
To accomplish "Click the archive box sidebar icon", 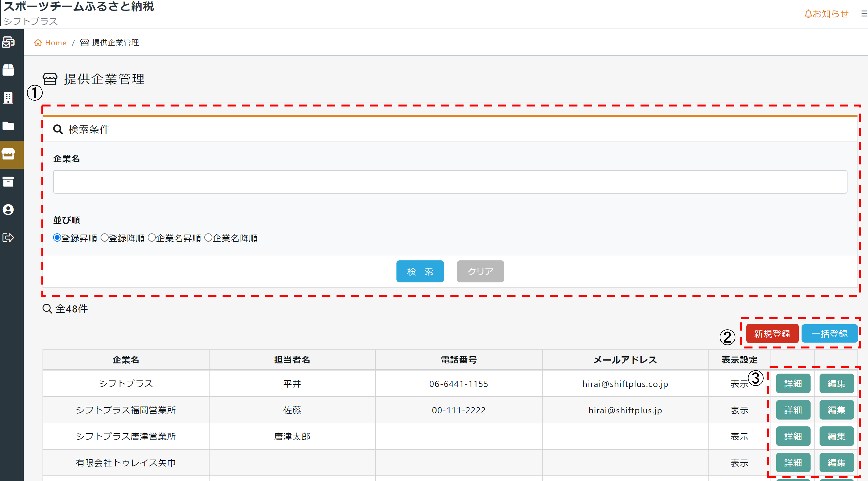I will click(8, 182).
